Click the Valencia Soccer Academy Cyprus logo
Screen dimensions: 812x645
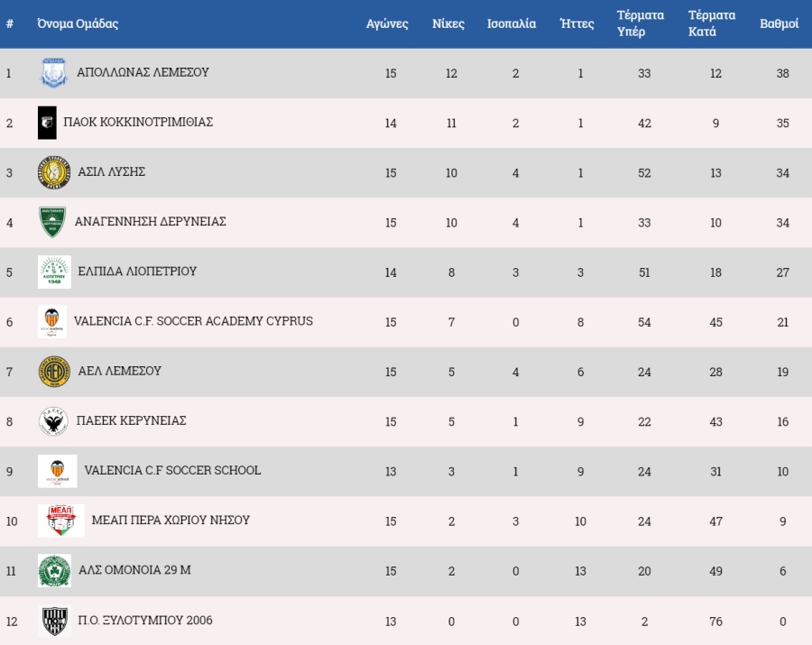click(52, 321)
